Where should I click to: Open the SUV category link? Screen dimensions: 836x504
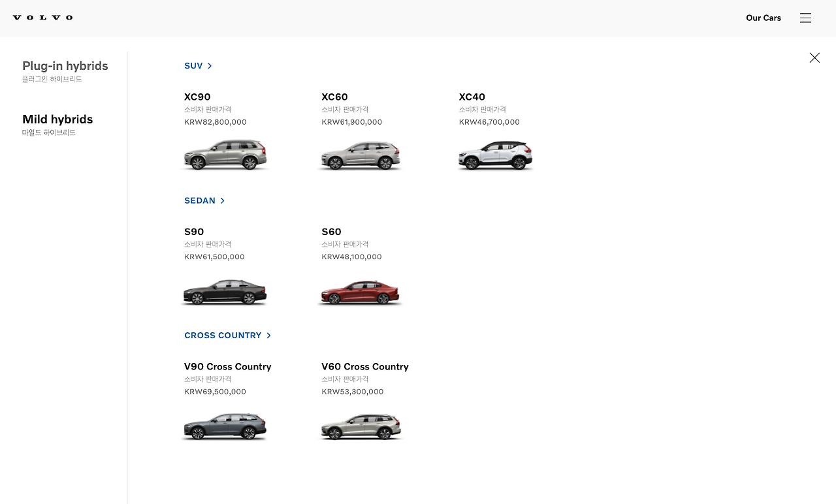(x=198, y=66)
